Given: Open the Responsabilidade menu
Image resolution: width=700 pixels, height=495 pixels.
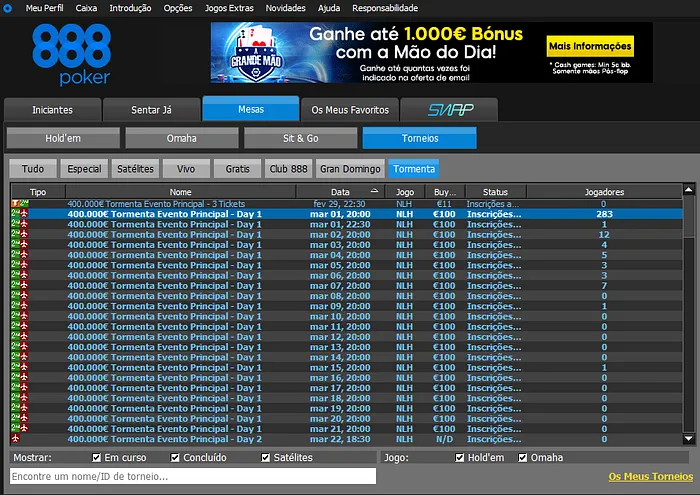Looking at the screenshot, I should 385,8.
